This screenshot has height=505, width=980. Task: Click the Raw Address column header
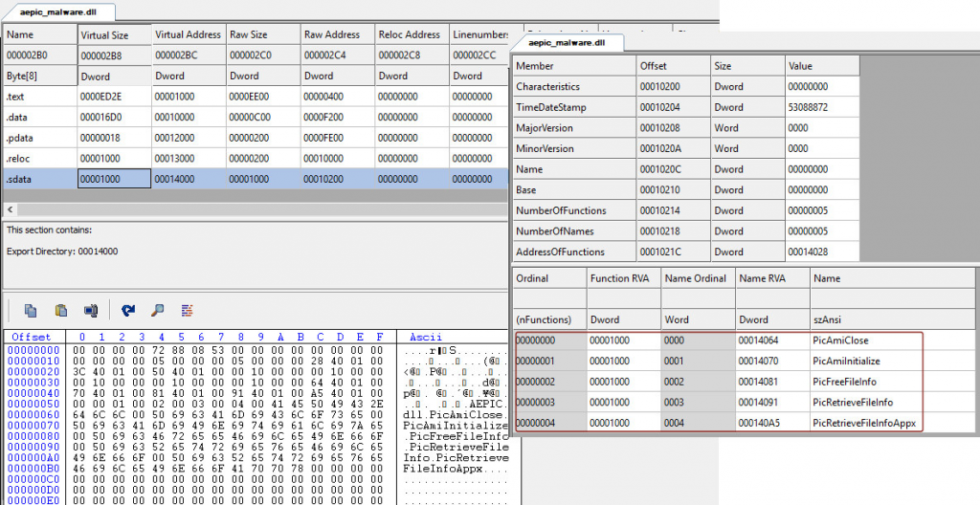(335, 34)
